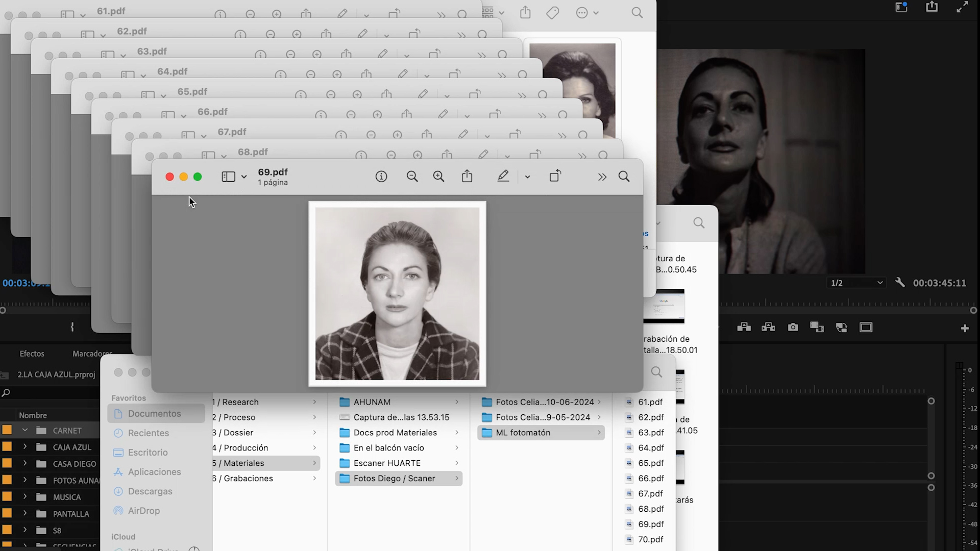
Task: Open Premiere settings wrench icon
Action: click(x=900, y=283)
